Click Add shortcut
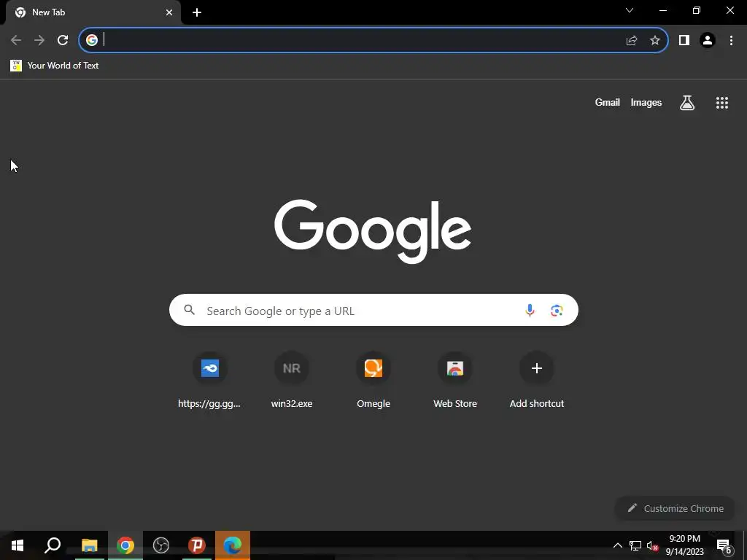The height and width of the screenshot is (560, 747). pos(537,381)
